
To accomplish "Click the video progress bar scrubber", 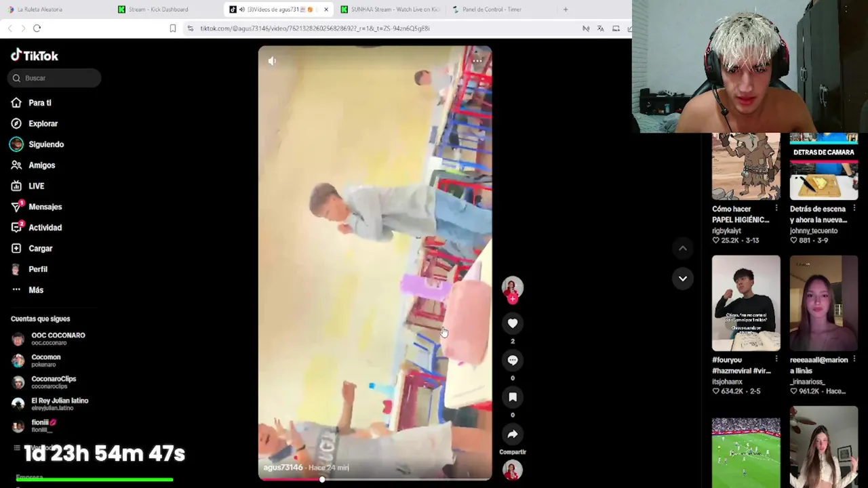I will click(x=322, y=479).
